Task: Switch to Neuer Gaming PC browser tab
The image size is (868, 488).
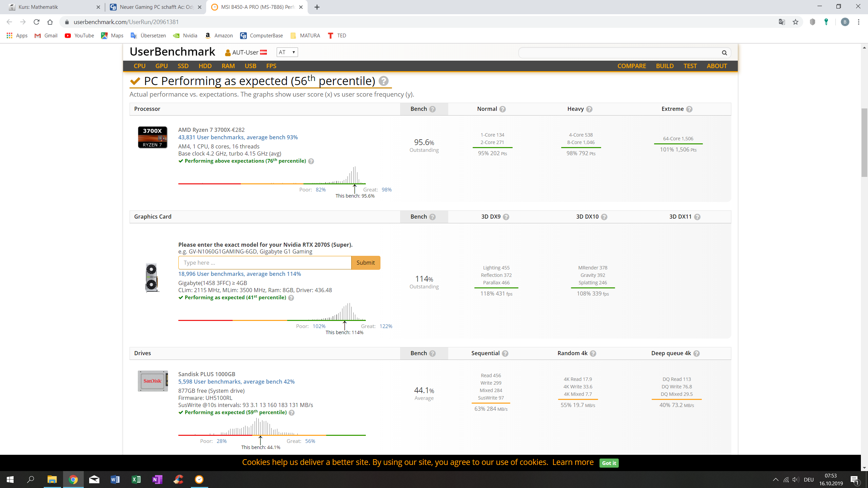Action: (x=156, y=7)
